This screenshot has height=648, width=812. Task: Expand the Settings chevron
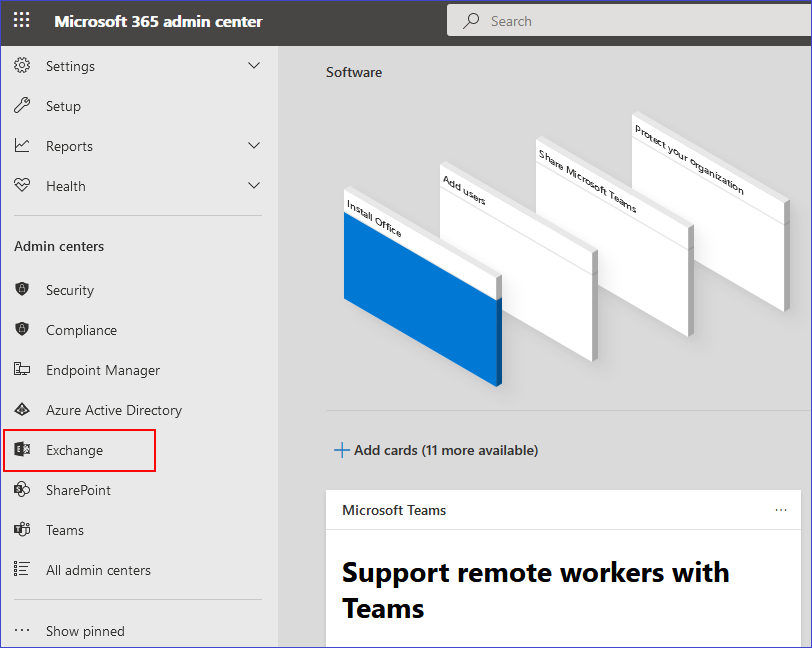tap(254, 66)
